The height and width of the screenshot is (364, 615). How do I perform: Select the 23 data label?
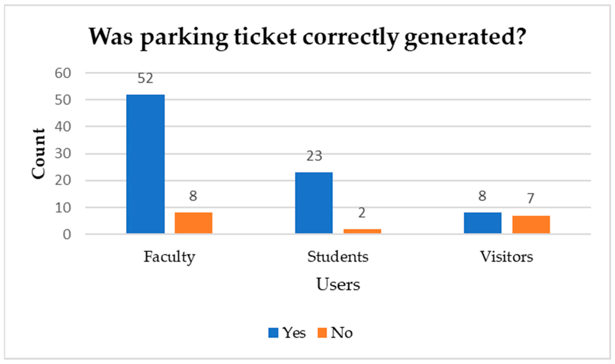[x=314, y=156]
